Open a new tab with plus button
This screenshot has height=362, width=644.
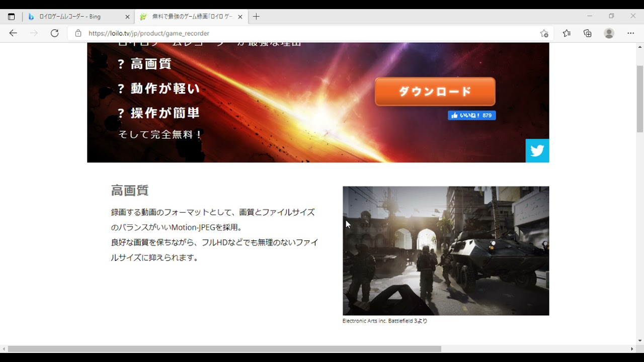click(256, 17)
